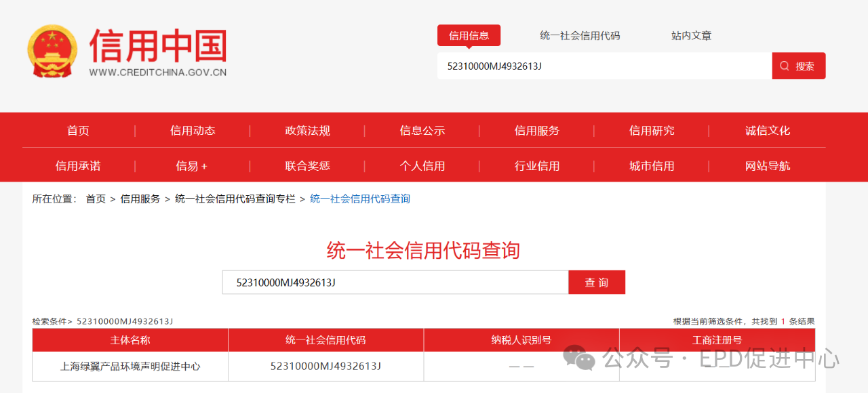Screen dimensions: 868x393
Task: Click the 检索条件 text line
Action: [102, 321]
